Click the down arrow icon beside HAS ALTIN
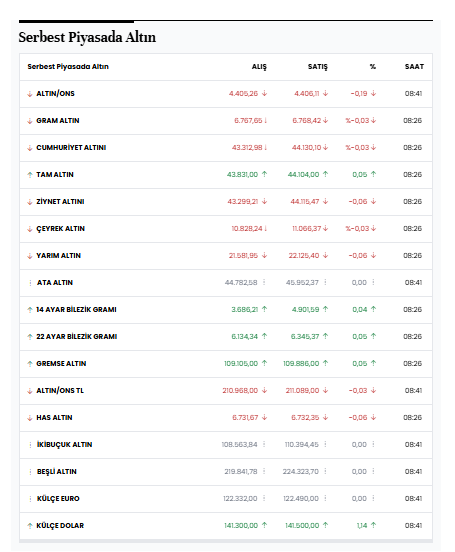This screenshot has height=552, width=455. pos(30,418)
